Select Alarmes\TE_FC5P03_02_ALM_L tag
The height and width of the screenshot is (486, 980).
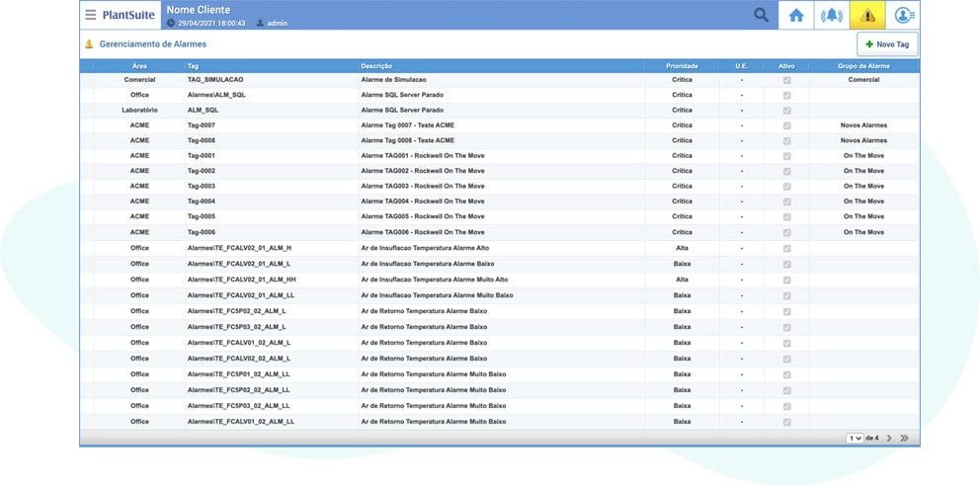coord(237,327)
